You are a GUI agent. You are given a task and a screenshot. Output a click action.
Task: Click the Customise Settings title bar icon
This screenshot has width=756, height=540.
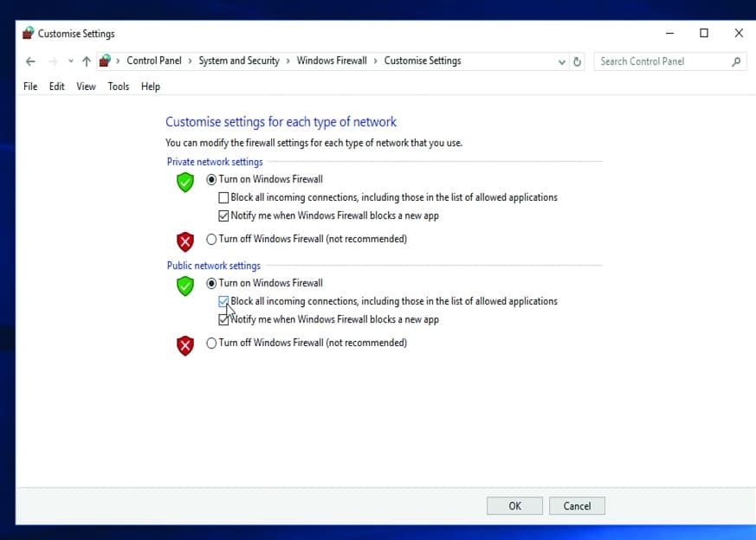[28, 34]
